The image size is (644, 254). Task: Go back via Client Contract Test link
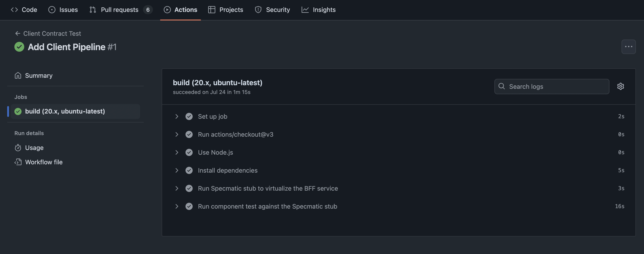[x=52, y=33]
